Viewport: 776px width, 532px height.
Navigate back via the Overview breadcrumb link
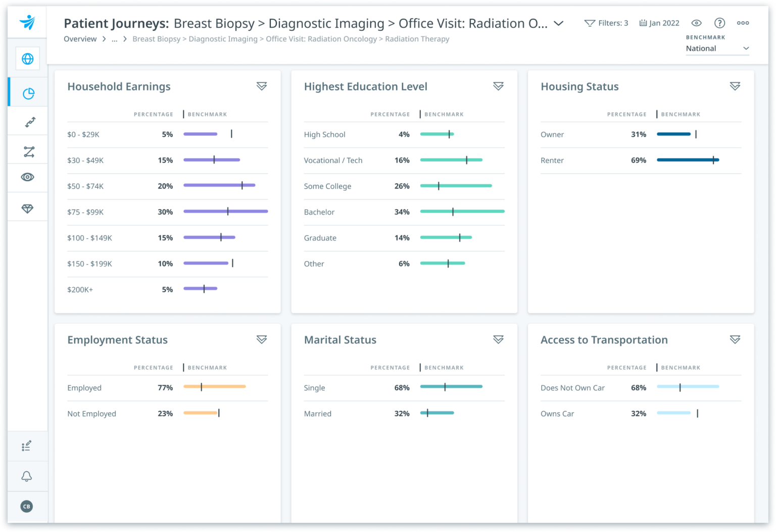(x=80, y=39)
